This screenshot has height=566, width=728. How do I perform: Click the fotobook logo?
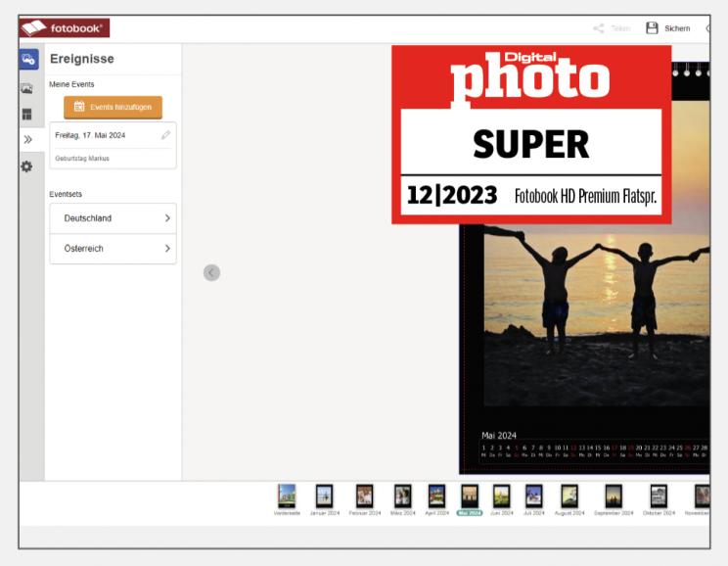click(x=65, y=27)
